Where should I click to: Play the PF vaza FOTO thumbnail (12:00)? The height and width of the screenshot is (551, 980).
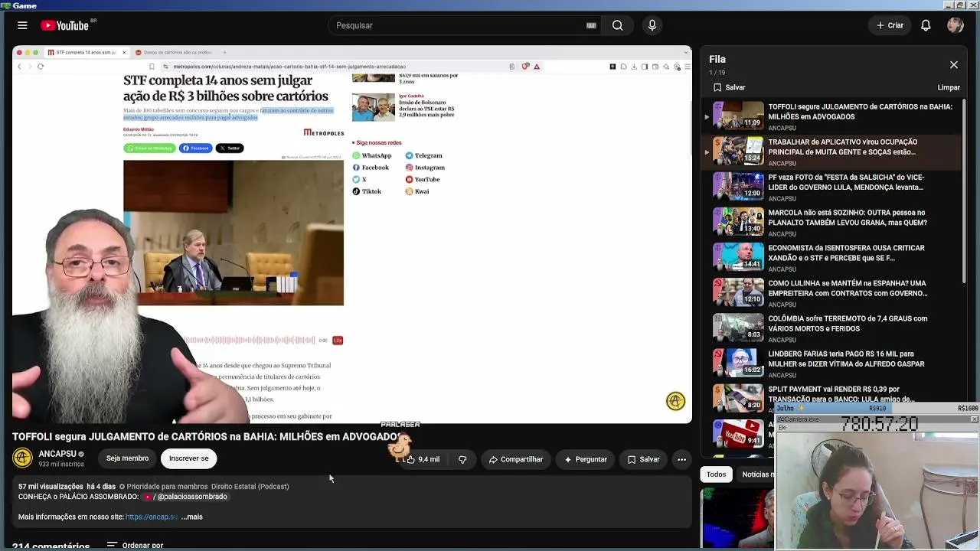coord(738,185)
